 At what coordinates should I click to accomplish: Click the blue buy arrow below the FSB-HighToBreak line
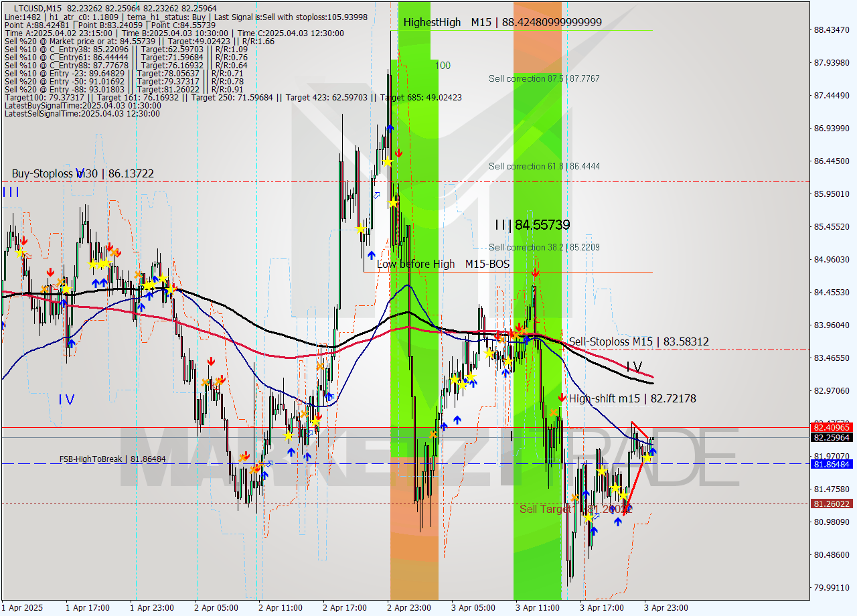coord(595,531)
